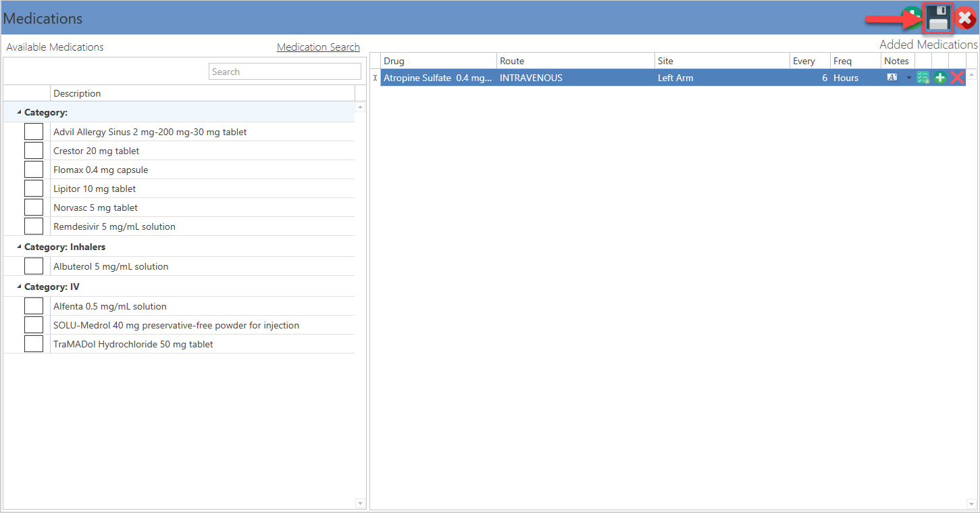Tick the TraMADol Hydrochloride 50 mg checkbox
The width and height of the screenshot is (980, 513).
tap(34, 344)
